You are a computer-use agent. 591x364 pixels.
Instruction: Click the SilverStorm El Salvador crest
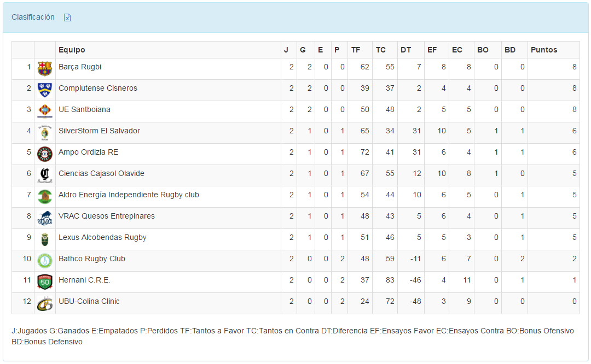tap(44, 132)
